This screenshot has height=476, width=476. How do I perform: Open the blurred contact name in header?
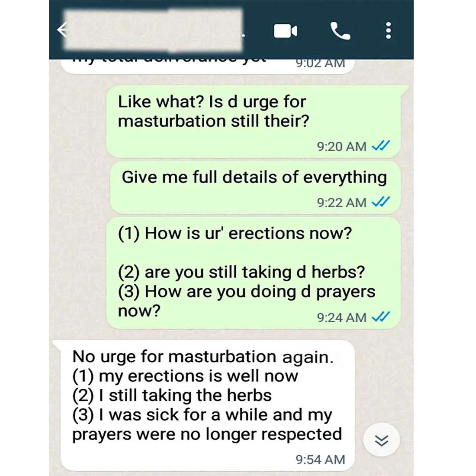(154, 31)
